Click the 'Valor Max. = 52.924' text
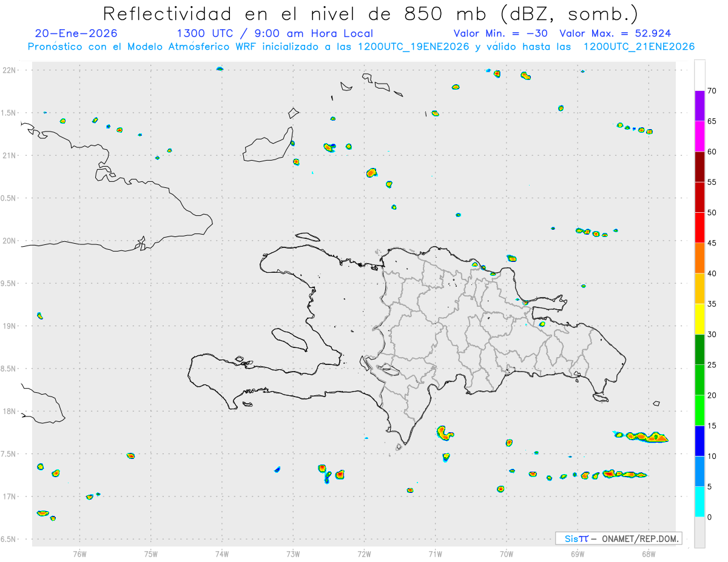Screen dimensions: 728x562 [615, 33]
